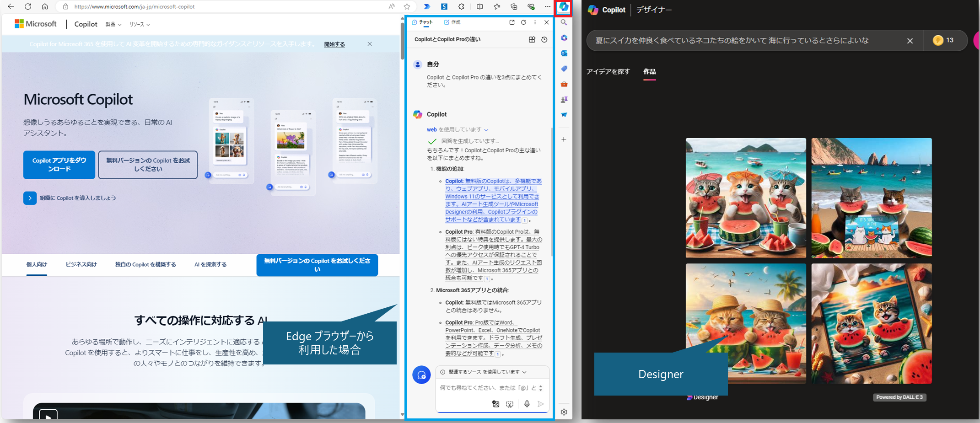This screenshot has height=423, width=980.
Task: Expand the リソース dropdown menu
Action: (x=140, y=24)
